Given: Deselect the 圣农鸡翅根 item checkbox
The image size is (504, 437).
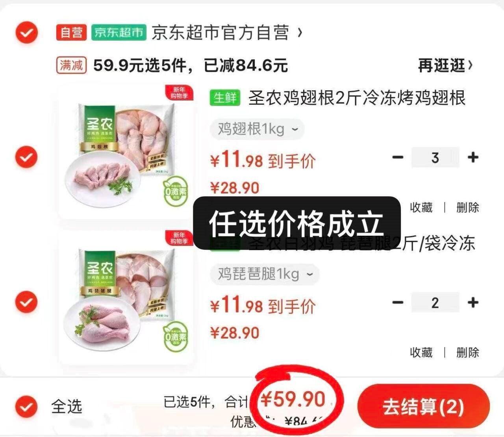Looking at the screenshot, I should [26, 157].
